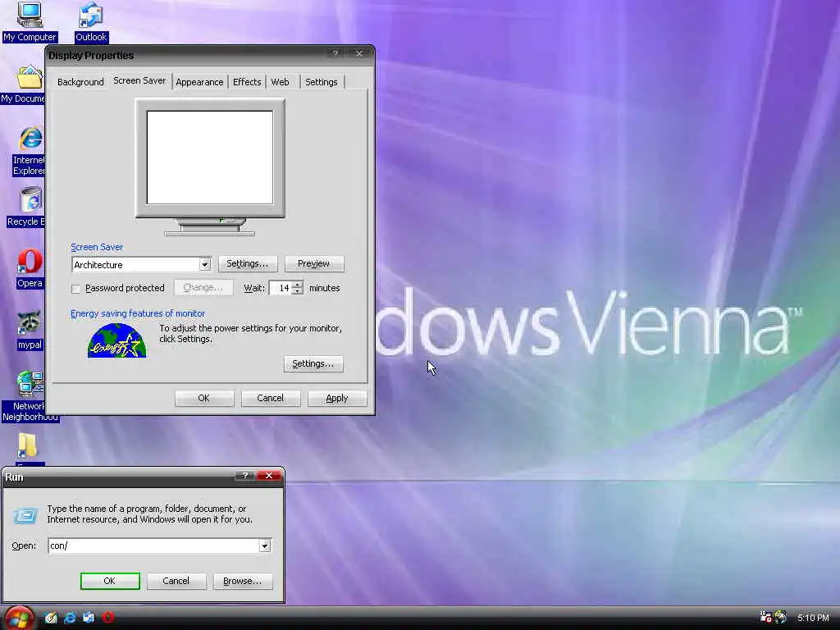This screenshot has width=840, height=630.
Task: Click the Run dialog program icon
Action: [x=25, y=515]
